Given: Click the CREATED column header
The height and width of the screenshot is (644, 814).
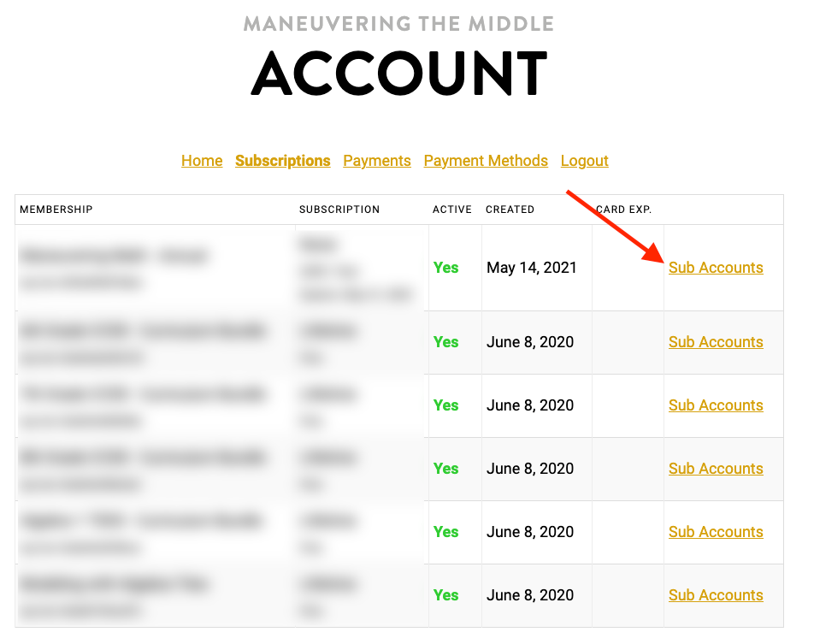Looking at the screenshot, I should point(510,210).
